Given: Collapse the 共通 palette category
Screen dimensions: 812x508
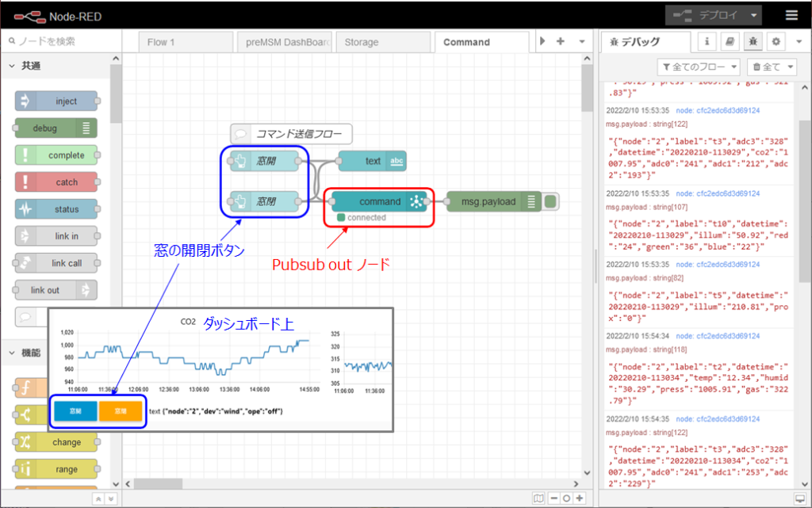Looking at the screenshot, I should click(x=13, y=66).
